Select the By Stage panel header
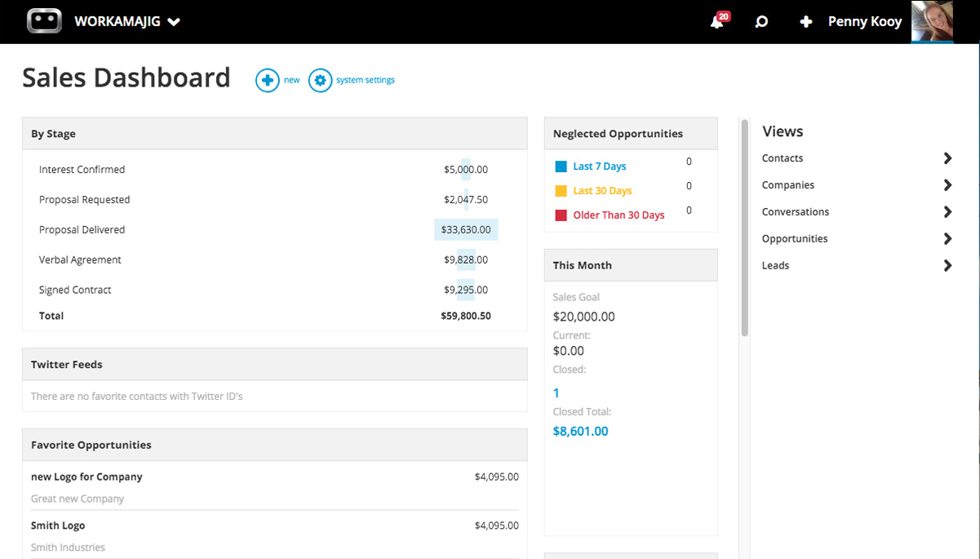Viewport: 980px width, 559px height. pyautogui.click(x=53, y=133)
